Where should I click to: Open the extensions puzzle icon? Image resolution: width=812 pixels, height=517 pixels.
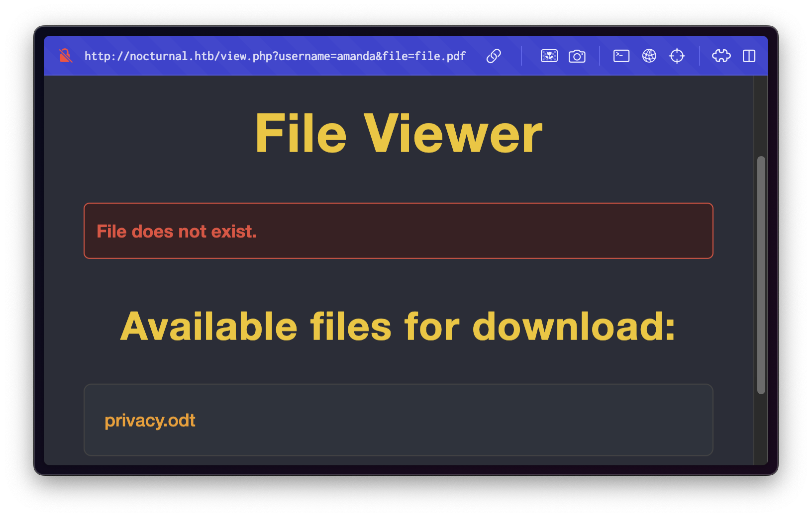coord(721,56)
